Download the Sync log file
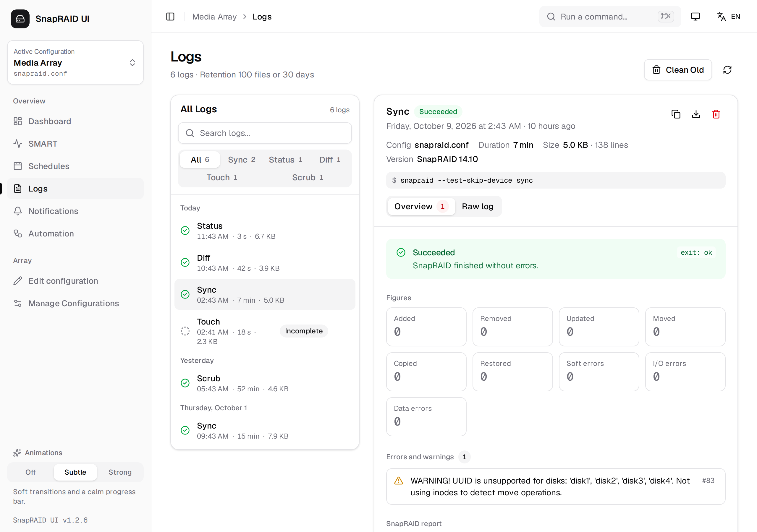757x532 pixels. (696, 114)
